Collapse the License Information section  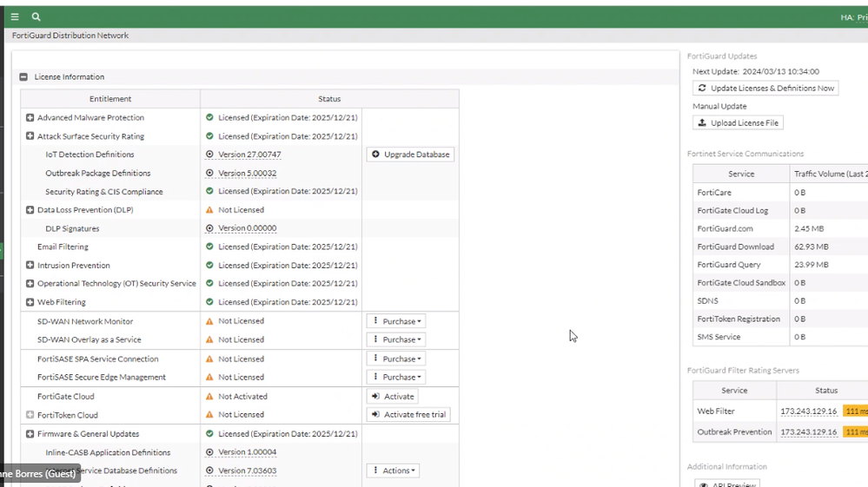[x=23, y=77]
